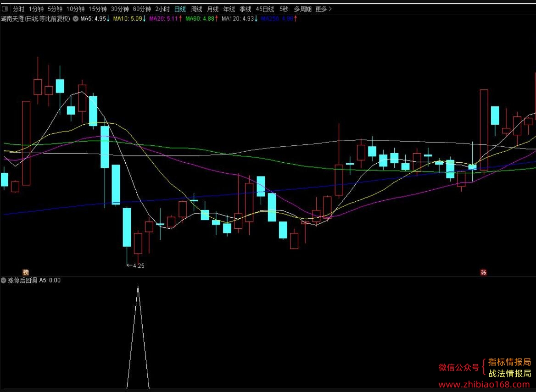This screenshot has width=536, height=392.
Task: Select the 15分钟 period tab
Action: click(x=97, y=9)
